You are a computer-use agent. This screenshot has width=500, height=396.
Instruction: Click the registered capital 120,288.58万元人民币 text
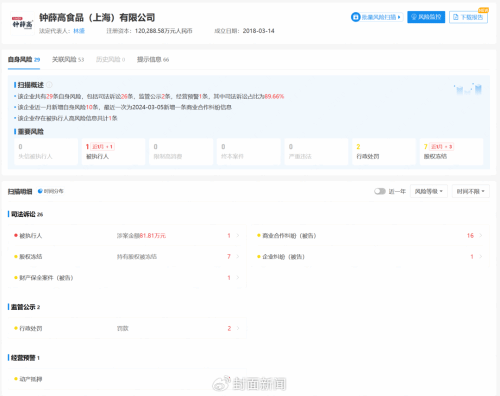(x=164, y=31)
